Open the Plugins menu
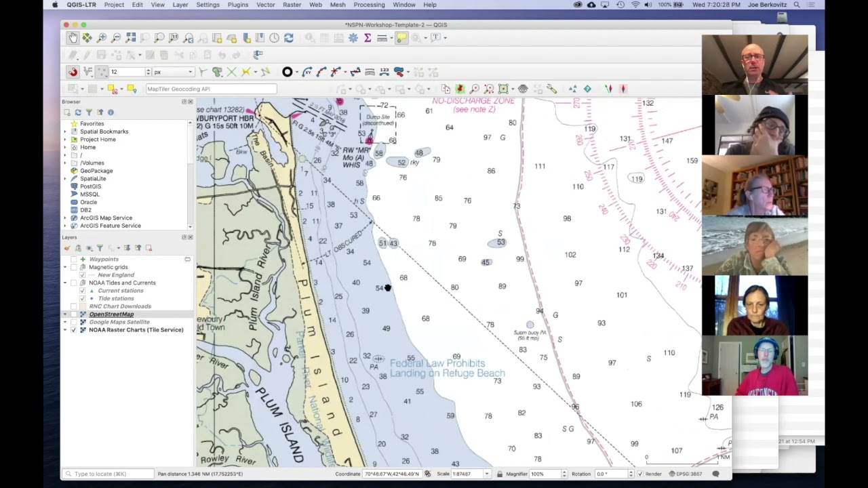This screenshot has height=488, width=868. pos(238,5)
